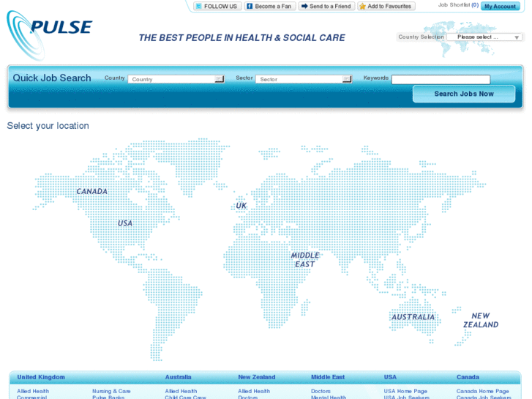This screenshot has width=532, height=399.
Task: Open My Account
Action: (x=500, y=6)
